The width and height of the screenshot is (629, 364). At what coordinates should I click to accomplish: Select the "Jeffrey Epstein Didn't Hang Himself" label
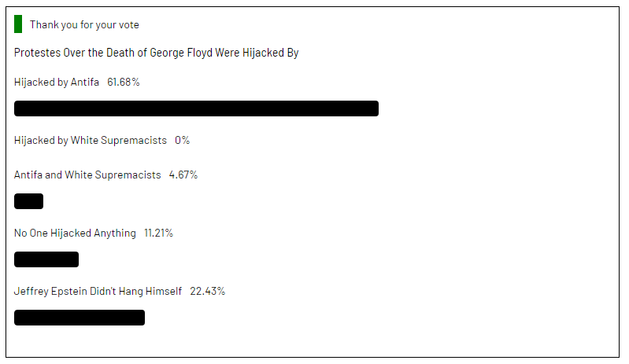98,291
